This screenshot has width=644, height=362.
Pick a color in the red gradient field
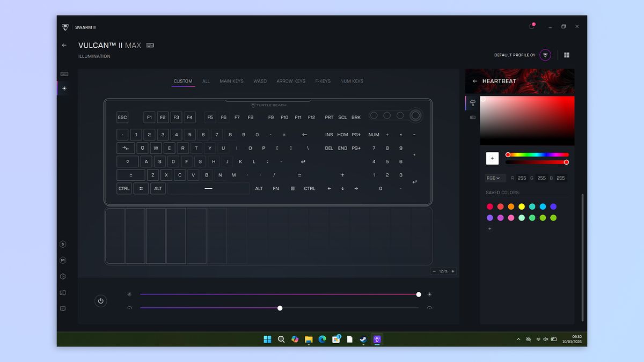pos(527,121)
